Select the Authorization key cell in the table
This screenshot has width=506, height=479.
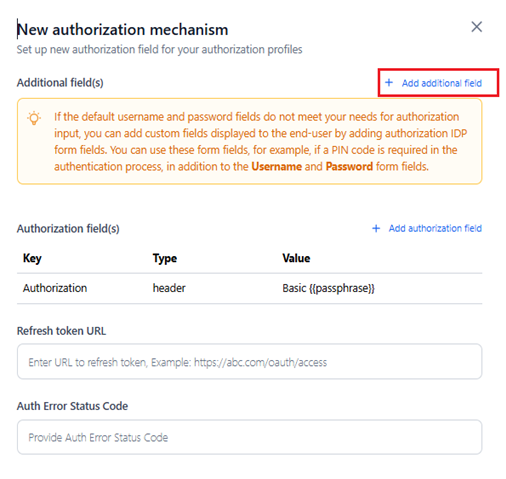click(55, 288)
